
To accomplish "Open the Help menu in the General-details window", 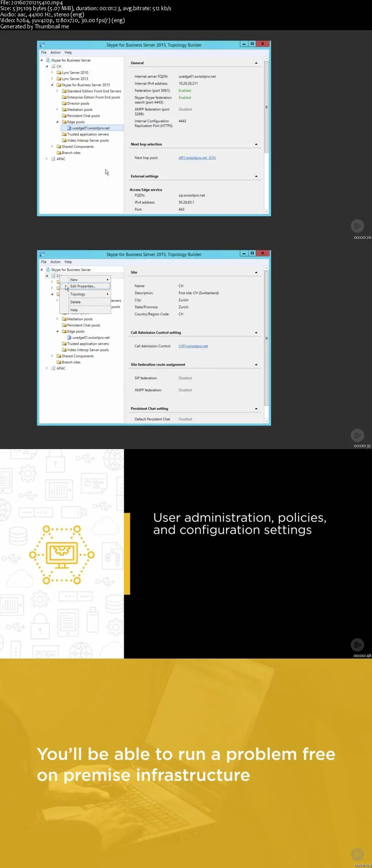I will point(68,52).
